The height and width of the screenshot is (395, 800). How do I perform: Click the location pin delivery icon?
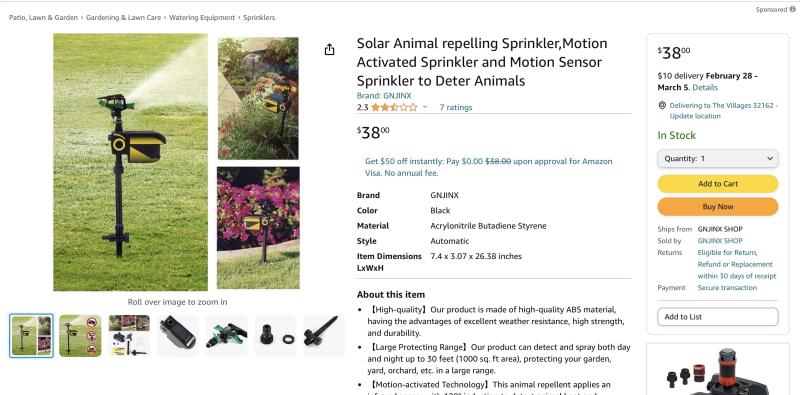tap(662, 105)
